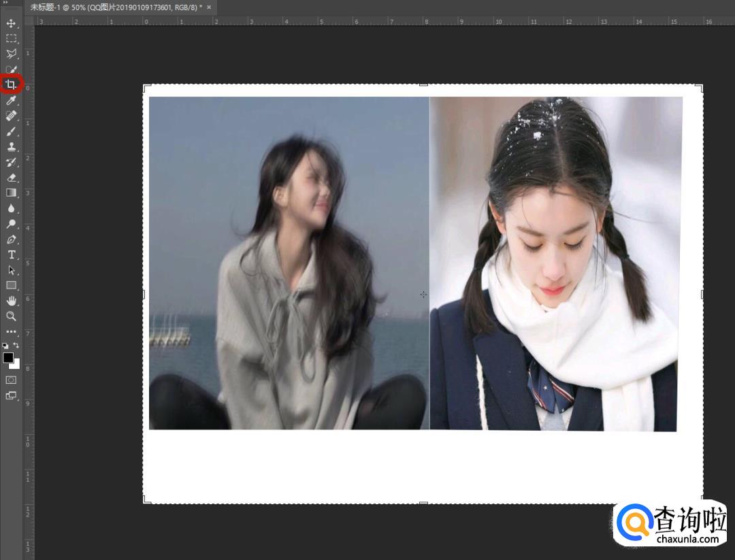Expand the Edit Toolbar three-dots menu

tap(11, 332)
